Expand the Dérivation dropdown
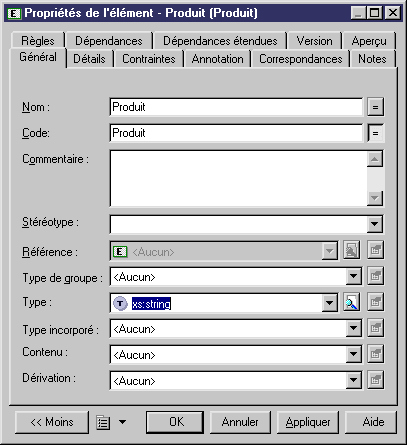This screenshot has width=407, height=445. [x=353, y=380]
